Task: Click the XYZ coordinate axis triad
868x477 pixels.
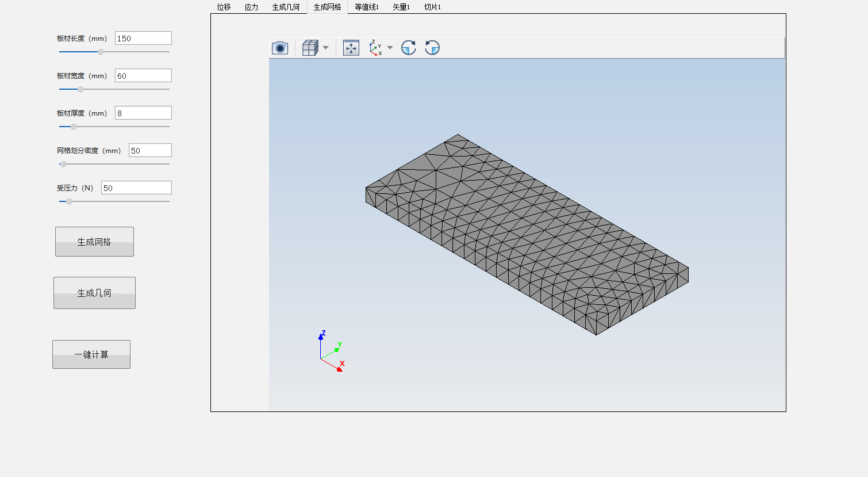Action: tap(332, 351)
